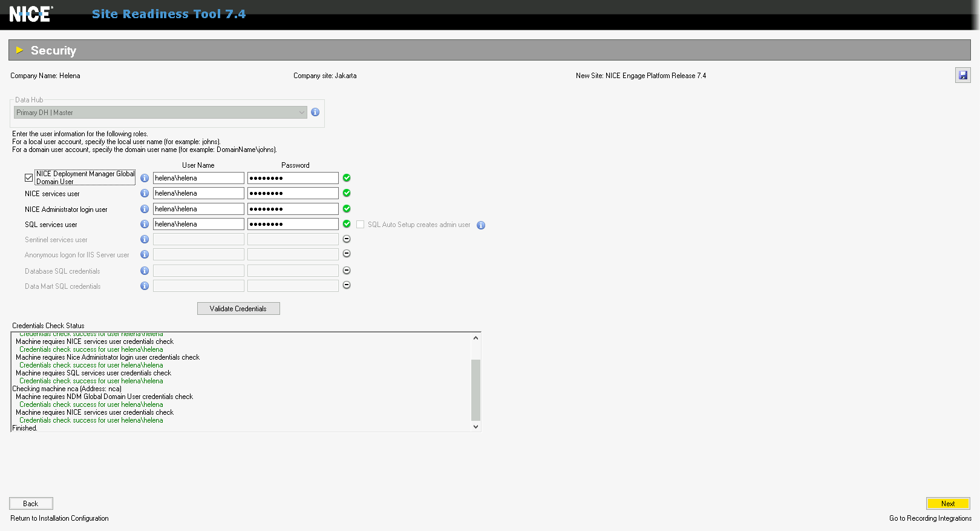The height and width of the screenshot is (531, 980).
Task: Click the SQL Auto Setup info icon
Action: point(481,225)
